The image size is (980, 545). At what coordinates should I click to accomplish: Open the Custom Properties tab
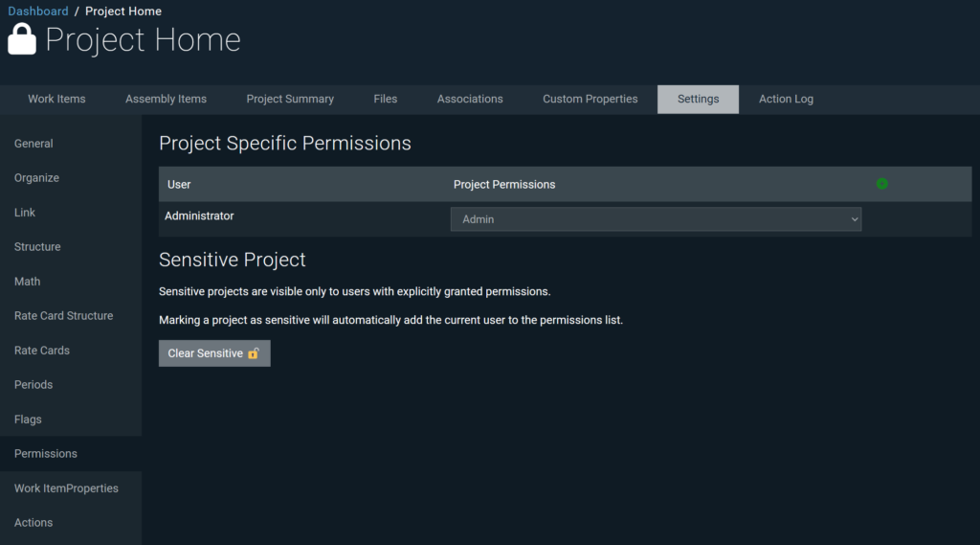click(590, 99)
